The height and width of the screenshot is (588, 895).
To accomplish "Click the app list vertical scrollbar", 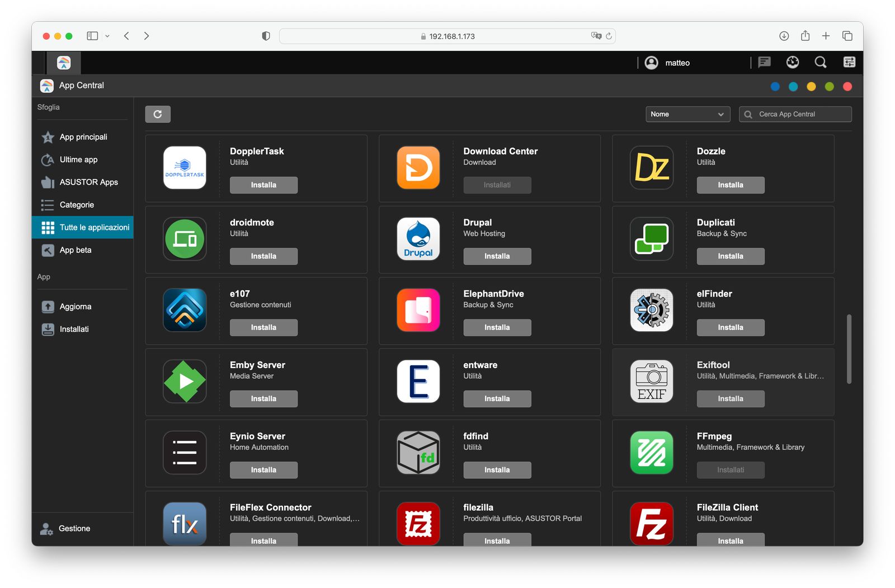I will (x=849, y=349).
